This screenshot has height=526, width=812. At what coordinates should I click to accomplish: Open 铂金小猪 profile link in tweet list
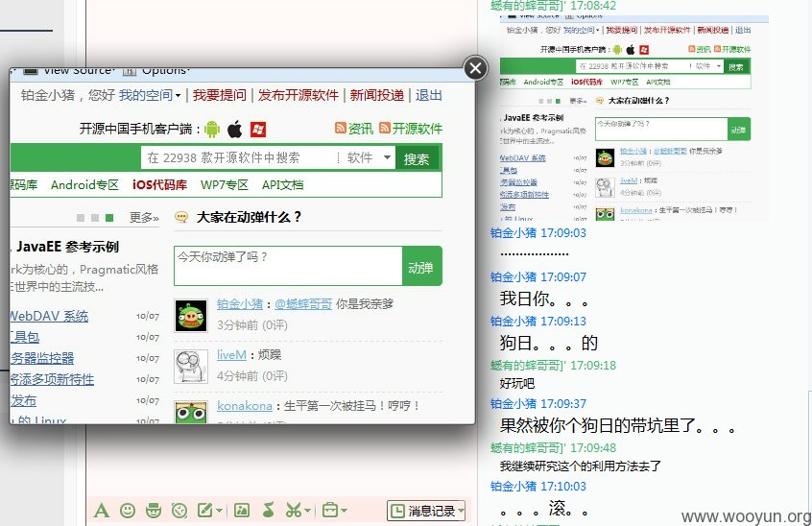tap(240, 304)
